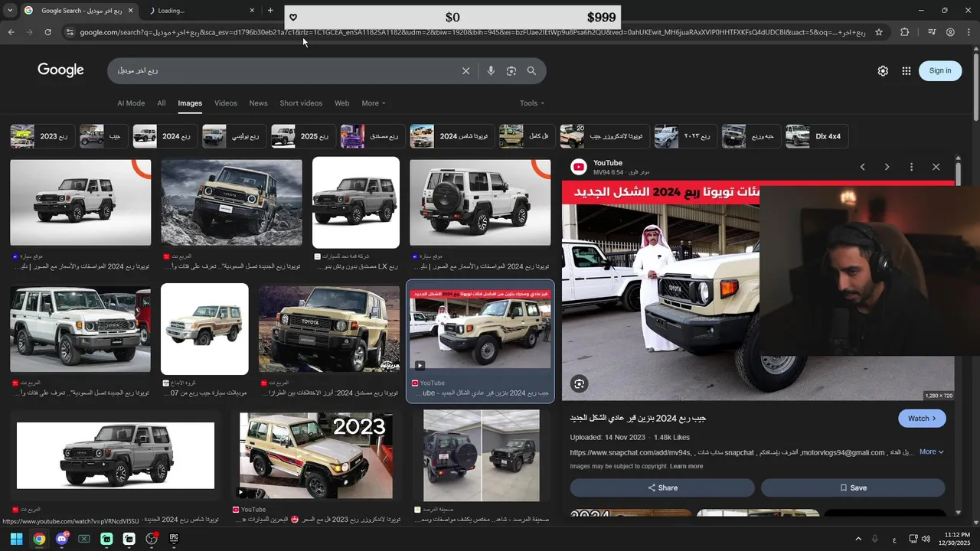Click the magnifier search icon
Viewport: 980px width, 551px height.
[531, 71]
